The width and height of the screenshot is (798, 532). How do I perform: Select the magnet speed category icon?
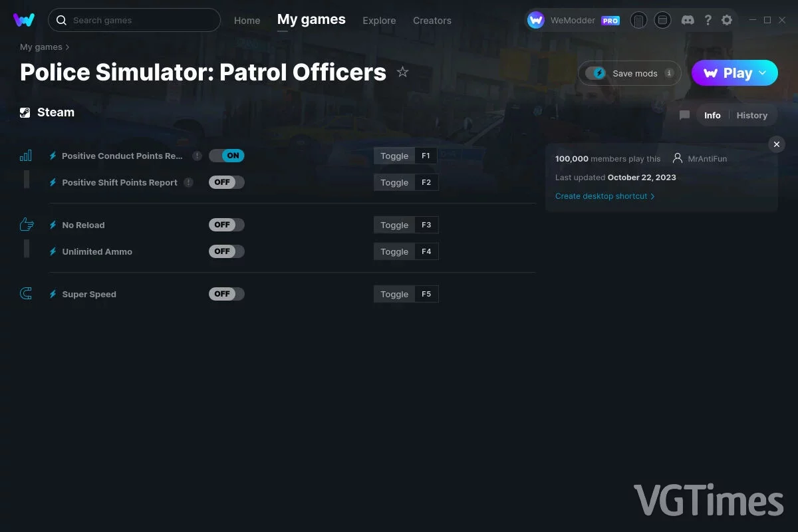click(x=26, y=294)
